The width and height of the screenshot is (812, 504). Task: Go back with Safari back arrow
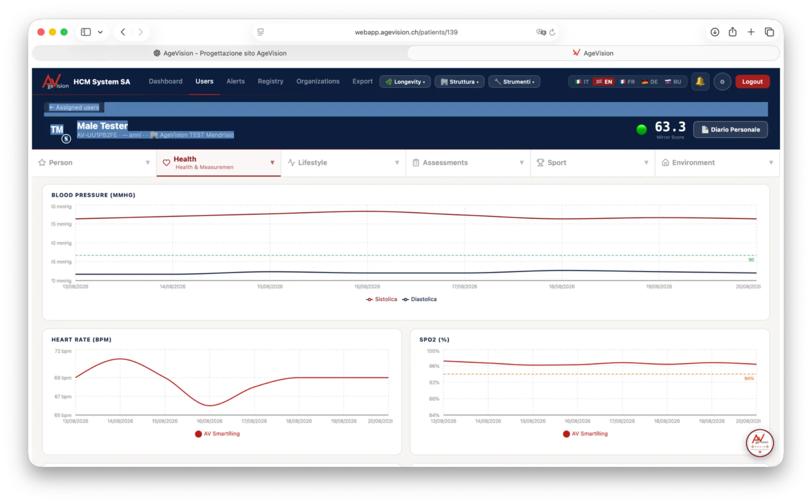tap(123, 32)
